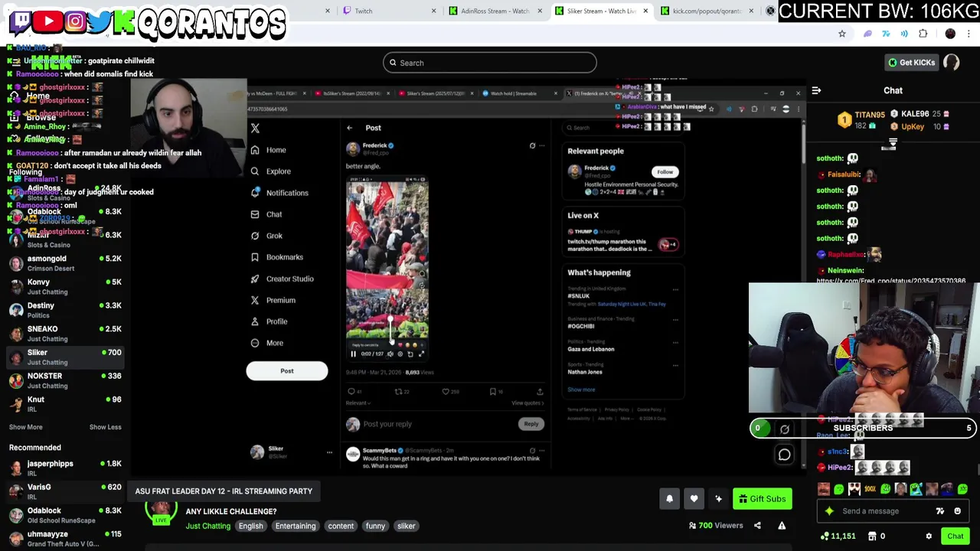Click the white Post button on X
Viewport: 980px width, 551px height.
click(287, 371)
